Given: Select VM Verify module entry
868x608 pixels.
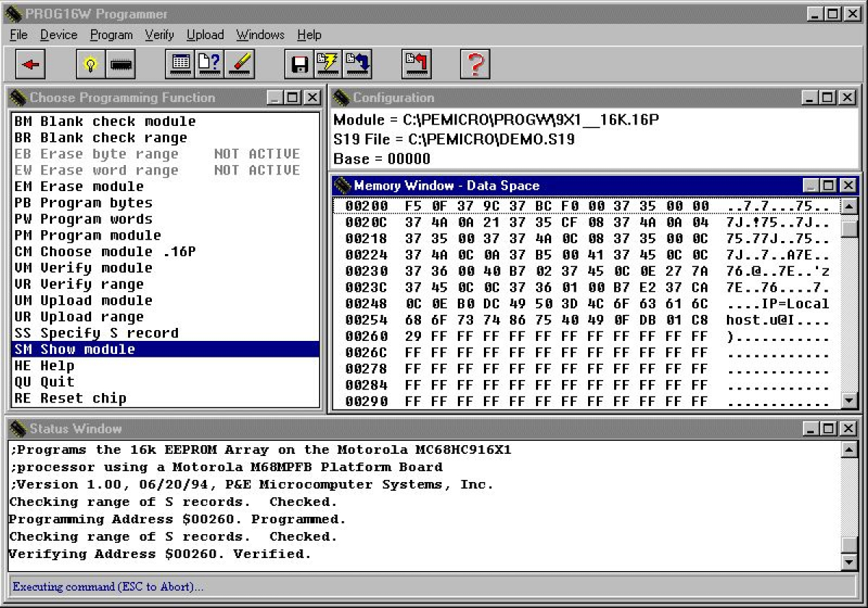Looking at the screenshot, I should (83, 268).
